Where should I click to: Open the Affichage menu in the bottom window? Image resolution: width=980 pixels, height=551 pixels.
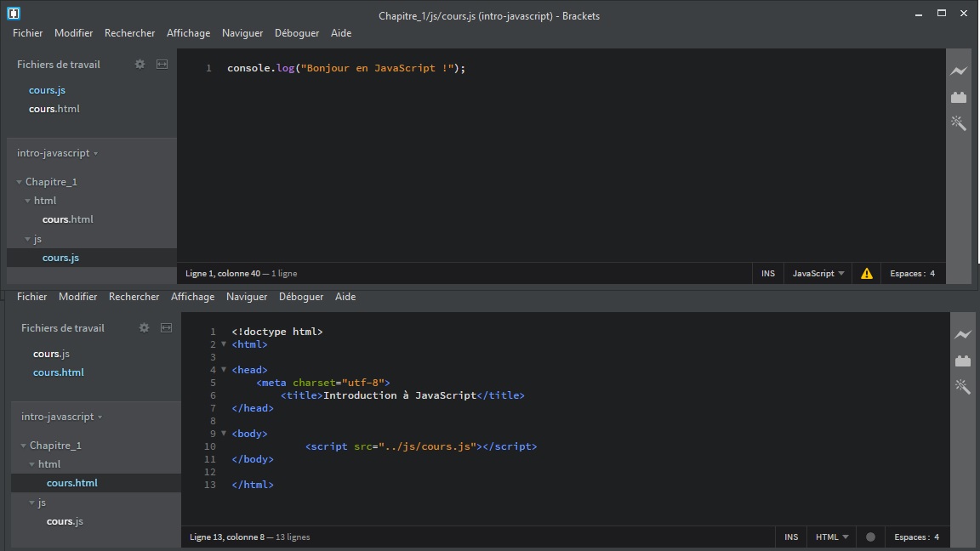pos(192,297)
